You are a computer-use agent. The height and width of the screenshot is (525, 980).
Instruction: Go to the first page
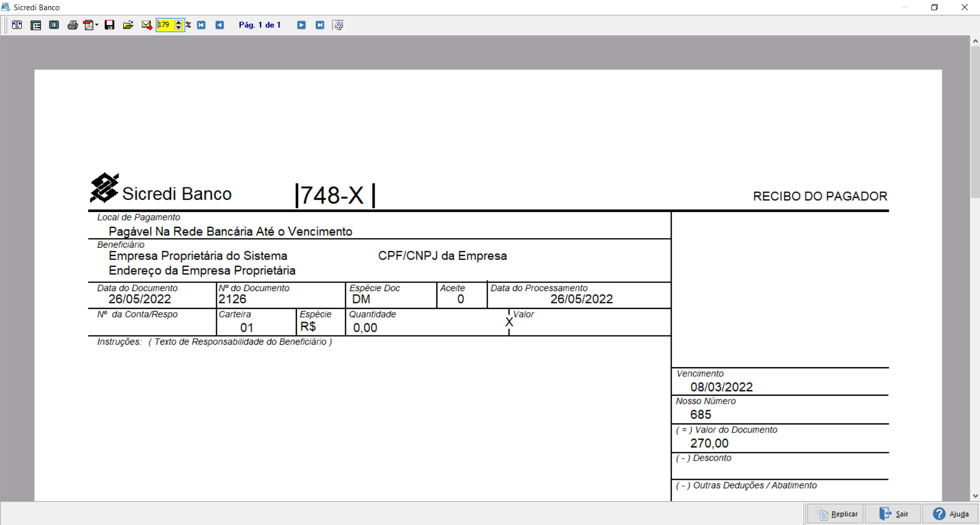(x=201, y=25)
